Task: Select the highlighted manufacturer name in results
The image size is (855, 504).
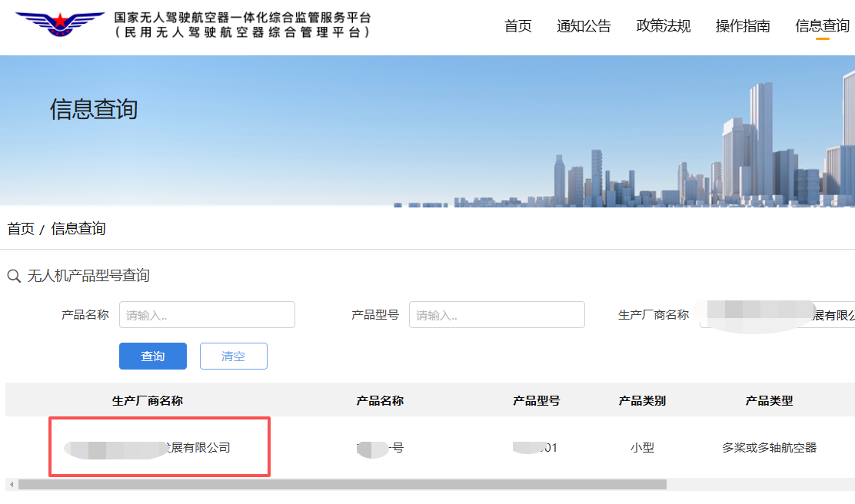Action: pyautogui.click(x=158, y=448)
